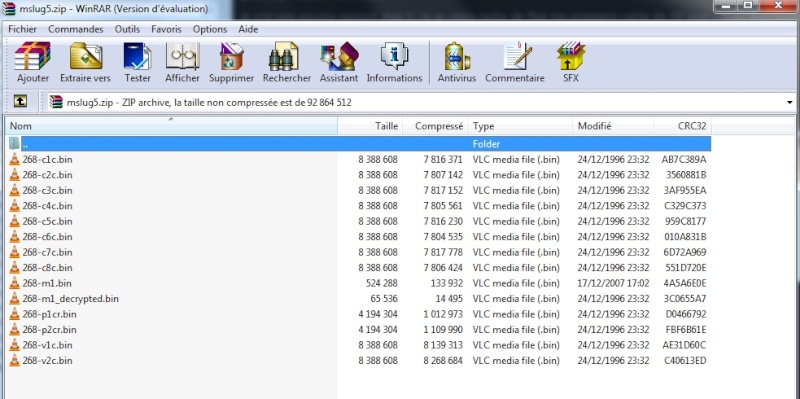Click the Ajouter toolbar icon
Image resolution: width=800 pixels, height=399 pixels.
[x=33, y=56]
